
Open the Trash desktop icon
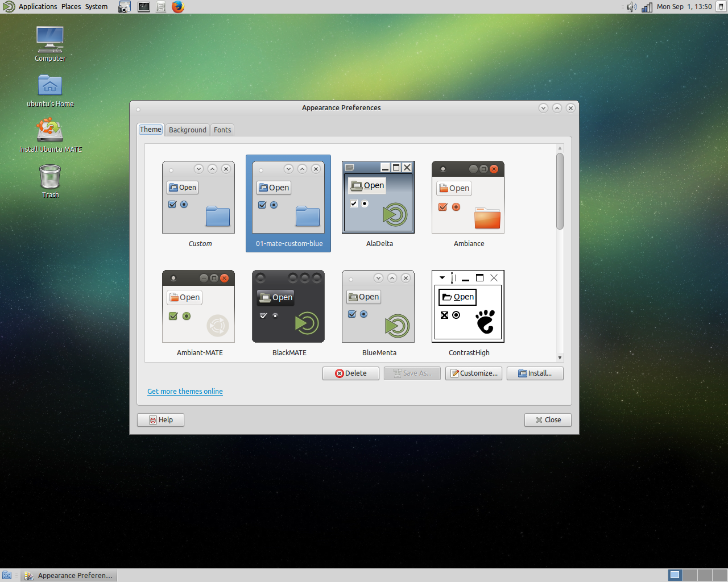(50, 181)
